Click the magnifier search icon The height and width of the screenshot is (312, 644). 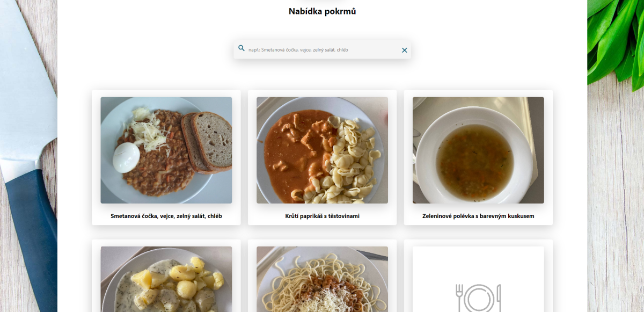241,48
